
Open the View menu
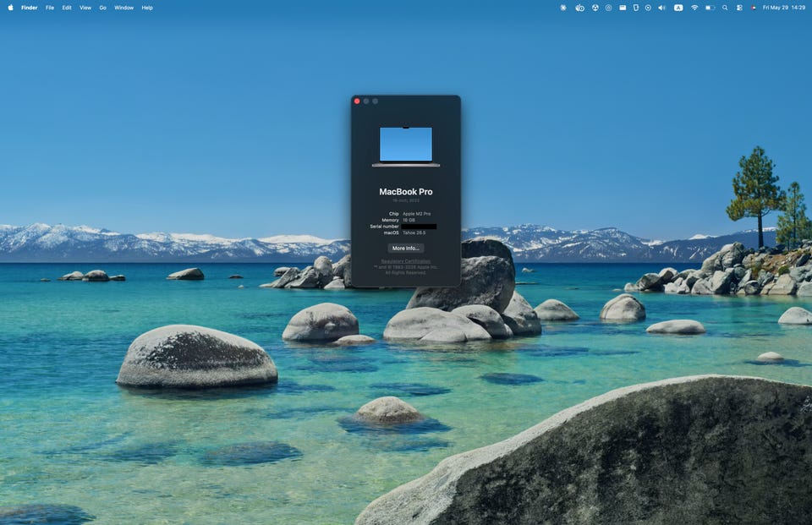pyautogui.click(x=85, y=8)
